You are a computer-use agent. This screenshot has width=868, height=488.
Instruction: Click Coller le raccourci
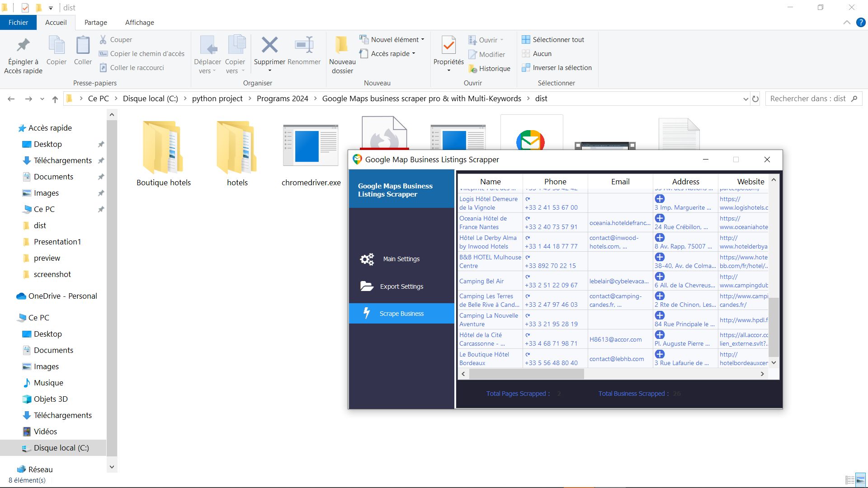[x=132, y=68]
